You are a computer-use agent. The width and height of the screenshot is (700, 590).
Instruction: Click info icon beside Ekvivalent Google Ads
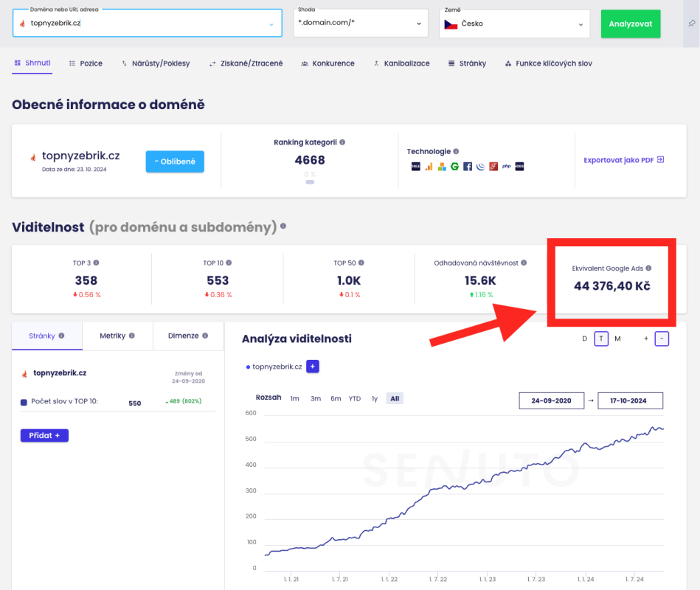coord(648,268)
